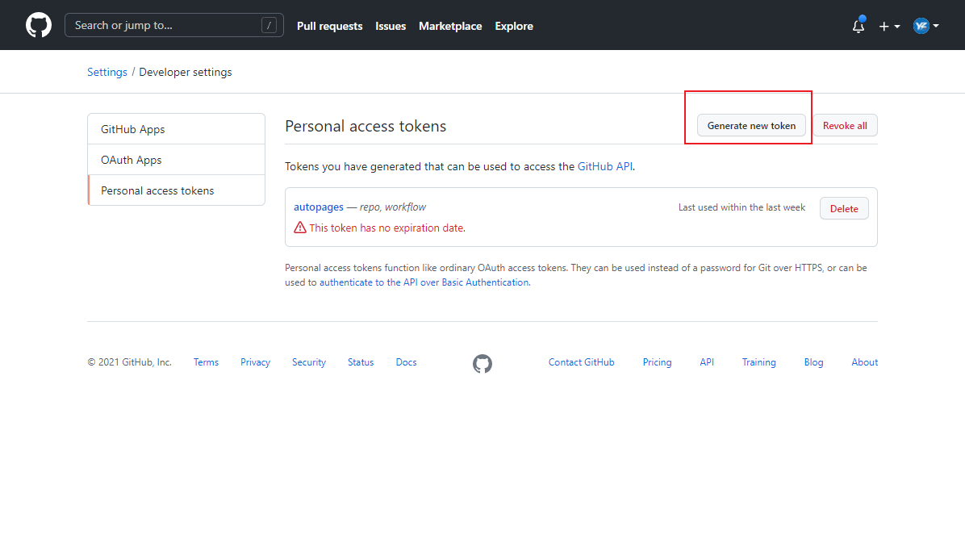Open the GitHub homepage logo in header

point(39,25)
